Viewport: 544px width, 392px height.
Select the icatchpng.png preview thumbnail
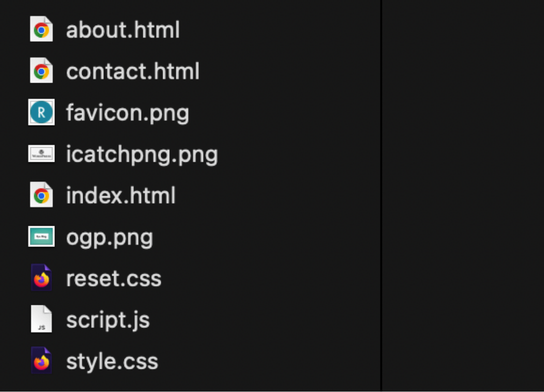click(41, 154)
